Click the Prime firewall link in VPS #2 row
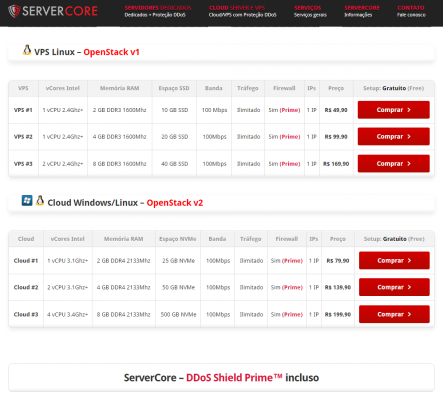The image size is (443, 400). pos(290,137)
